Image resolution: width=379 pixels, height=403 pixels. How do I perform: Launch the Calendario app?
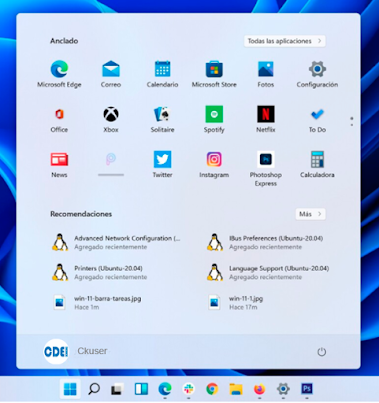[162, 74]
